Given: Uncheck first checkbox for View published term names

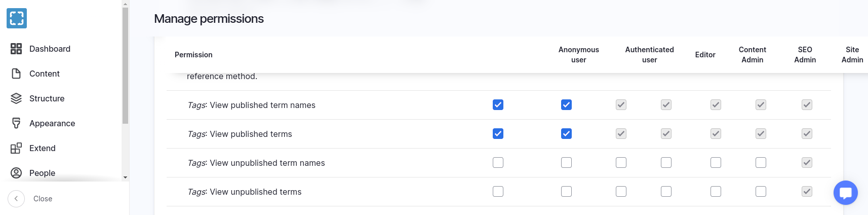Looking at the screenshot, I should click(x=498, y=105).
